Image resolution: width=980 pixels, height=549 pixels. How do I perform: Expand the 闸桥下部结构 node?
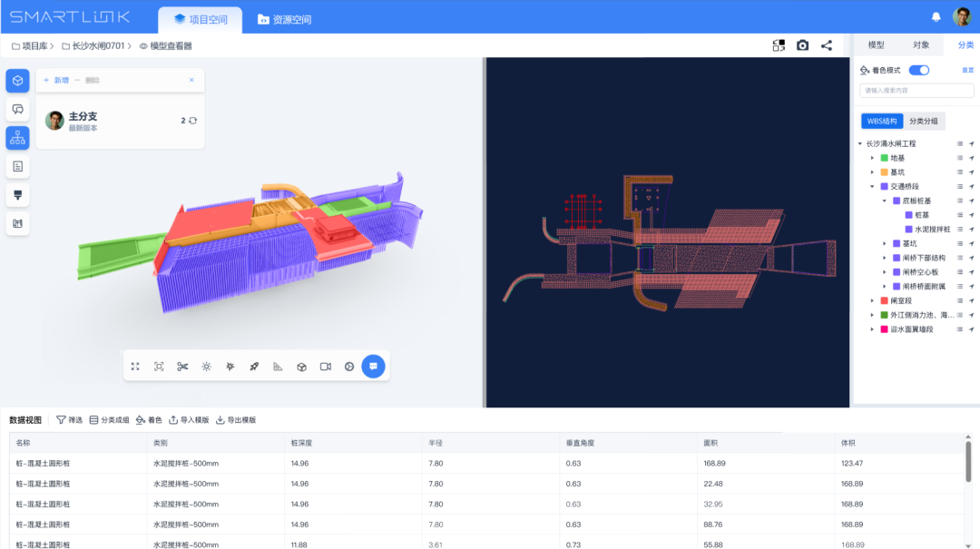pyautogui.click(x=885, y=258)
